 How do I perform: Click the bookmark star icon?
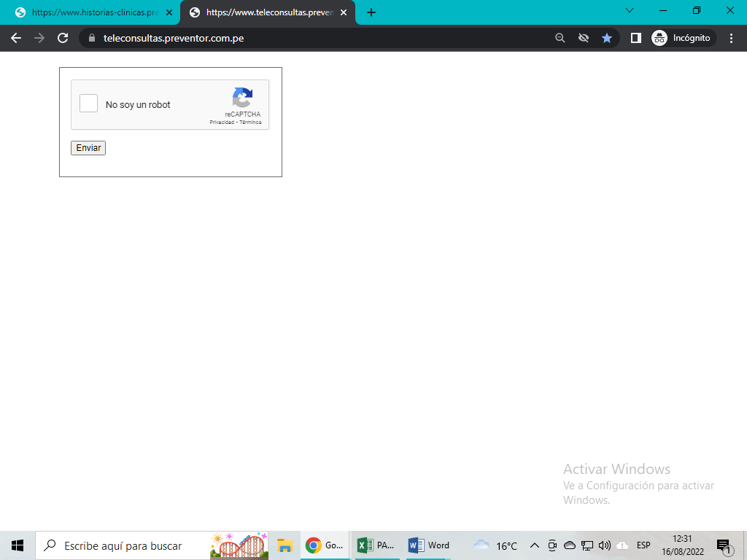tap(606, 38)
